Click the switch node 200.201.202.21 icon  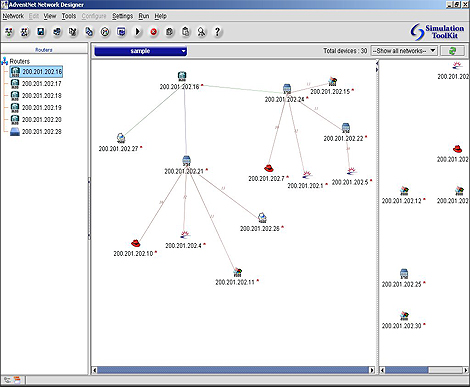coord(186,161)
